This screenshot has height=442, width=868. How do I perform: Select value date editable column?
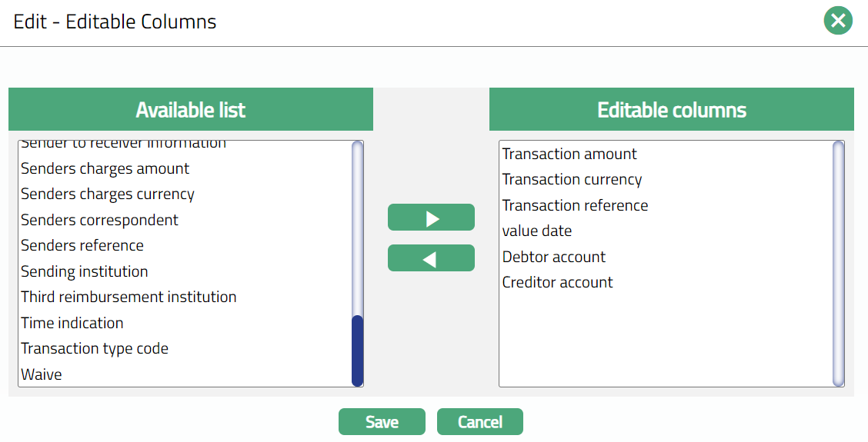click(x=537, y=231)
